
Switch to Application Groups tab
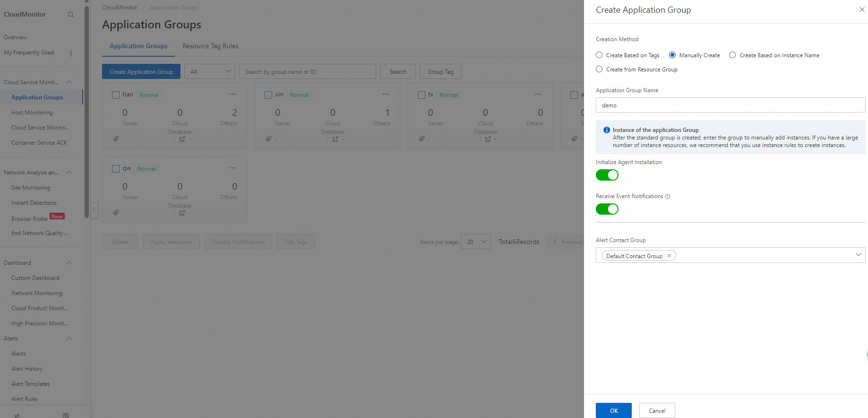138,46
